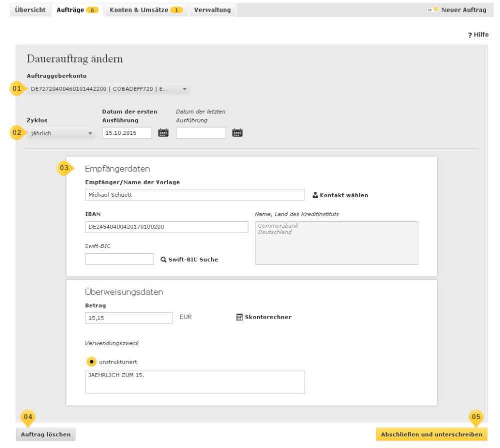Click into the IBAN input field
This screenshot has width=500, height=448.
(x=166, y=227)
